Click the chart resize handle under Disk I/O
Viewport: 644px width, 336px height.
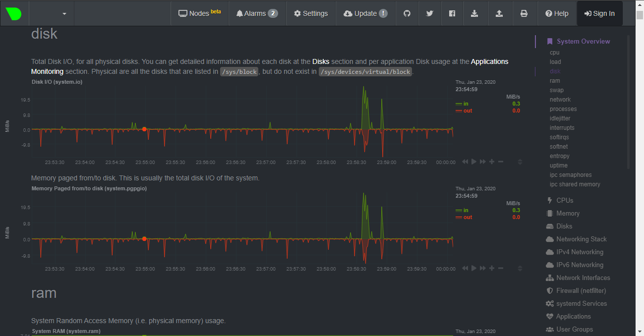coord(520,162)
